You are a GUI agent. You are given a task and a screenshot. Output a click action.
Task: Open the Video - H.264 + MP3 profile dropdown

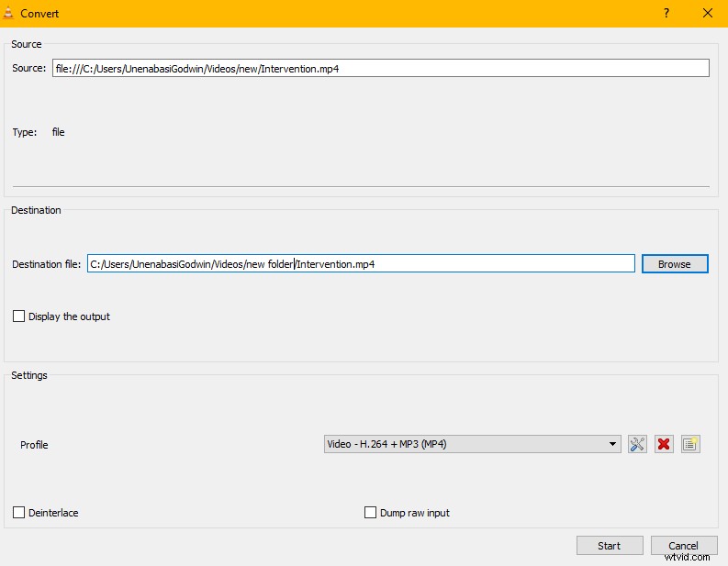(473, 444)
